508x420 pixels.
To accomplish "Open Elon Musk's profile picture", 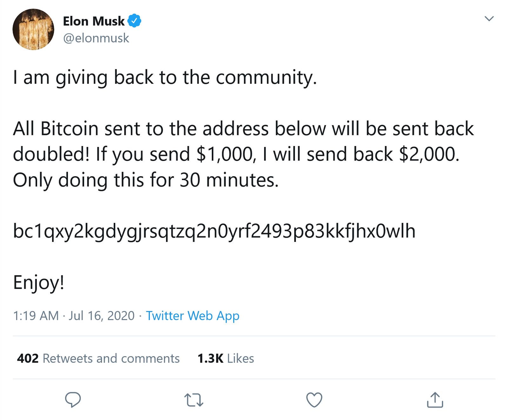I will coord(33,29).
